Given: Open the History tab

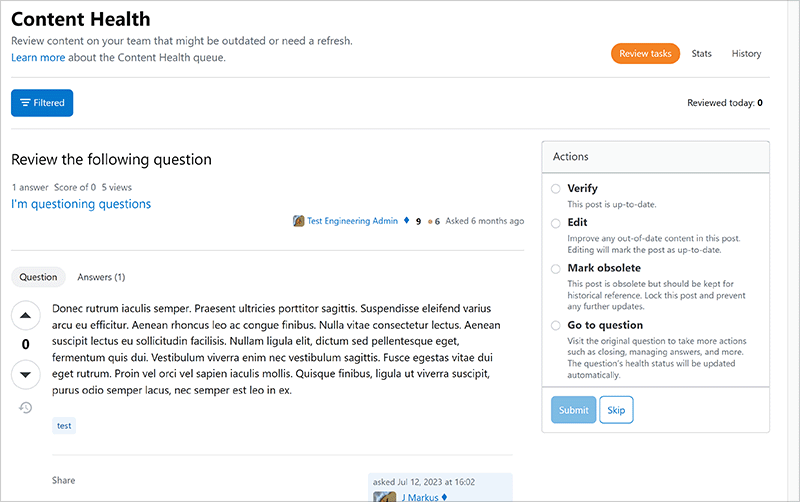Looking at the screenshot, I should [746, 54].
